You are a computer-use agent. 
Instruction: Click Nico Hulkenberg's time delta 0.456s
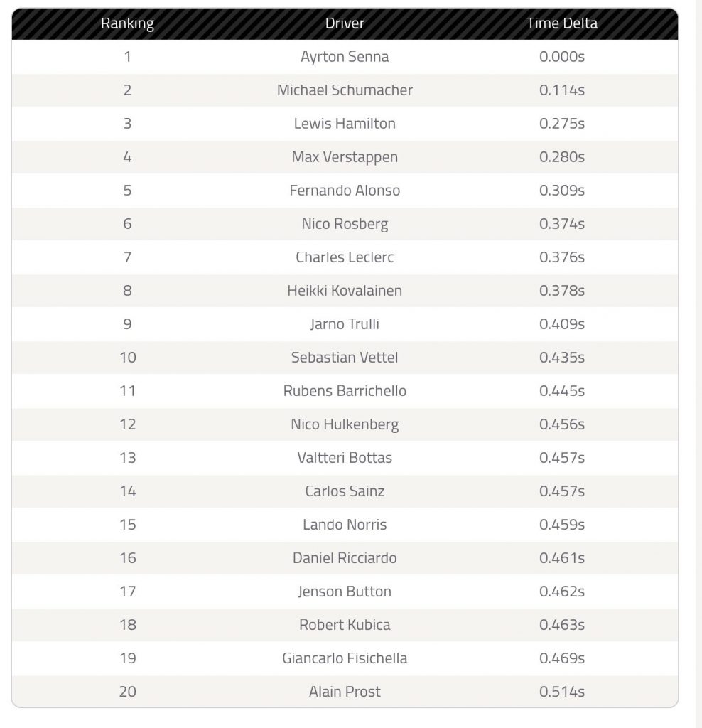click(562, 424)
